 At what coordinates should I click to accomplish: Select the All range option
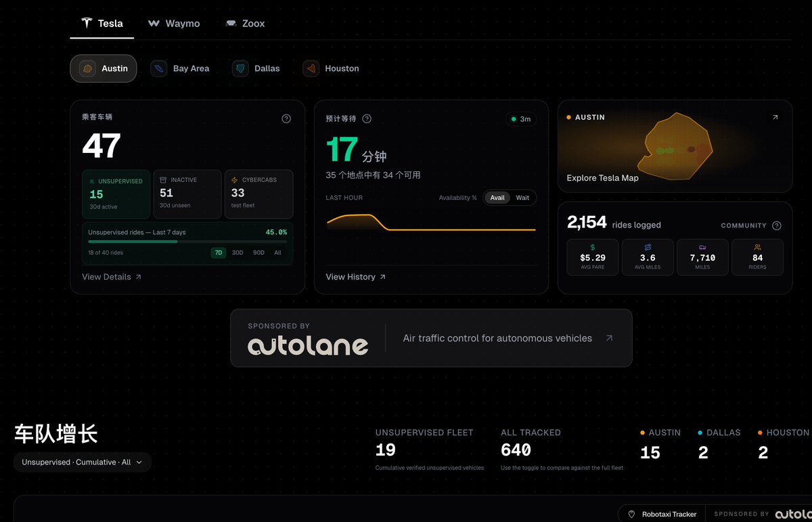277,253
